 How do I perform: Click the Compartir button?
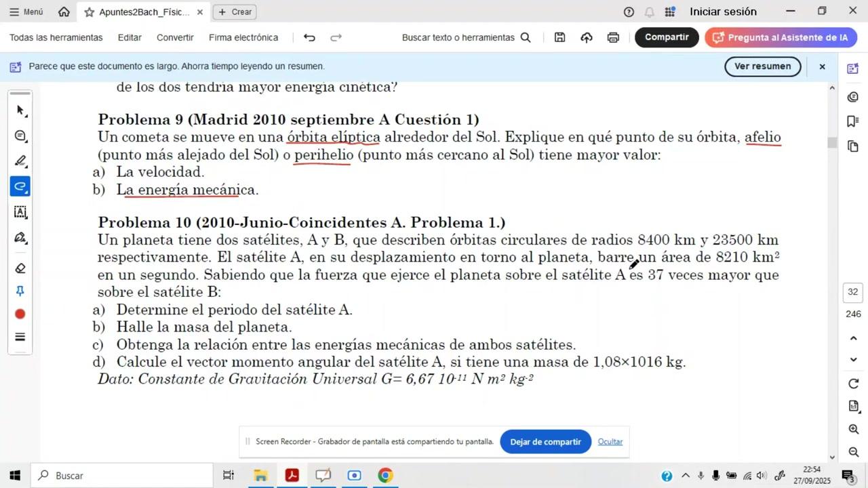[x=667, y=37]
